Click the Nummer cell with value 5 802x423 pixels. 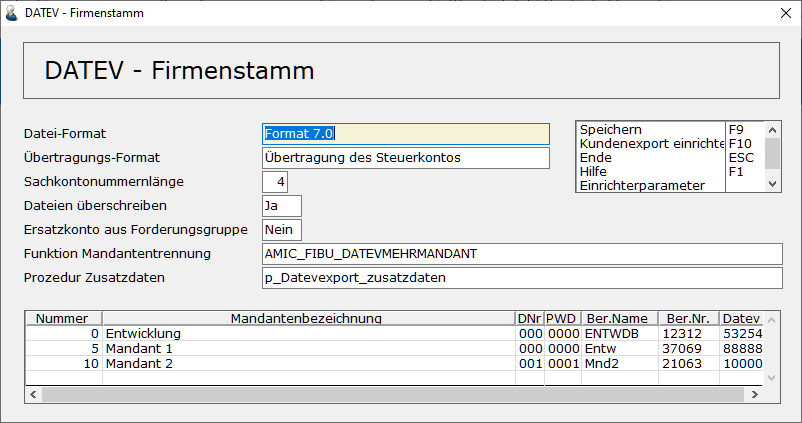(x=64, y=348)
